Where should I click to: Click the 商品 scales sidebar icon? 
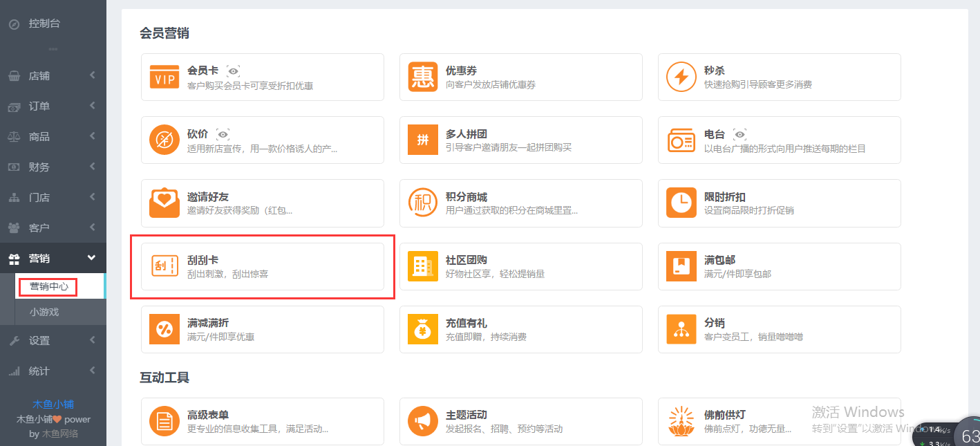[14, 137]
